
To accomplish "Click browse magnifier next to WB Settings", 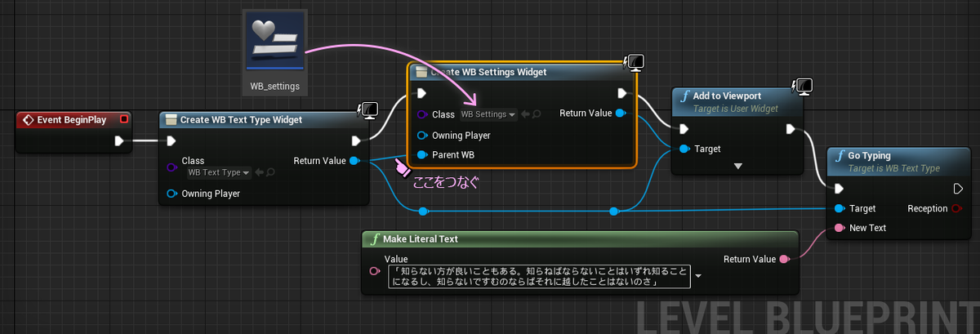I will click(536, 114).
